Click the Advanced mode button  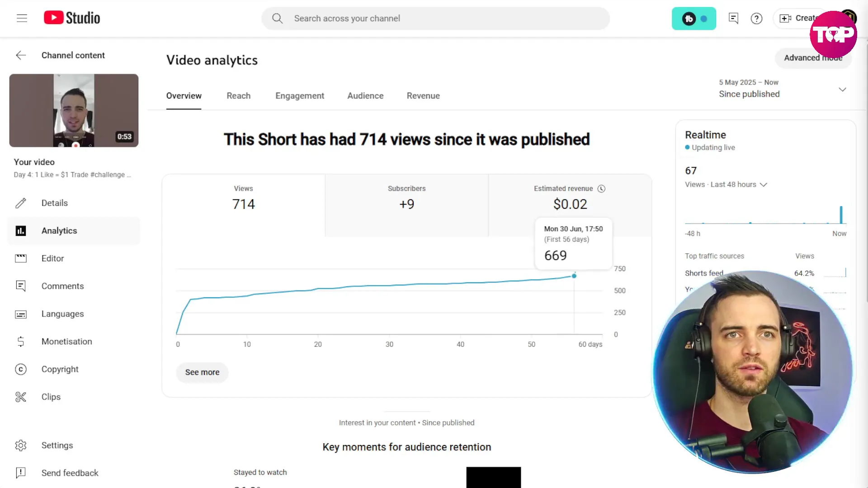click(x=813, y=58)
